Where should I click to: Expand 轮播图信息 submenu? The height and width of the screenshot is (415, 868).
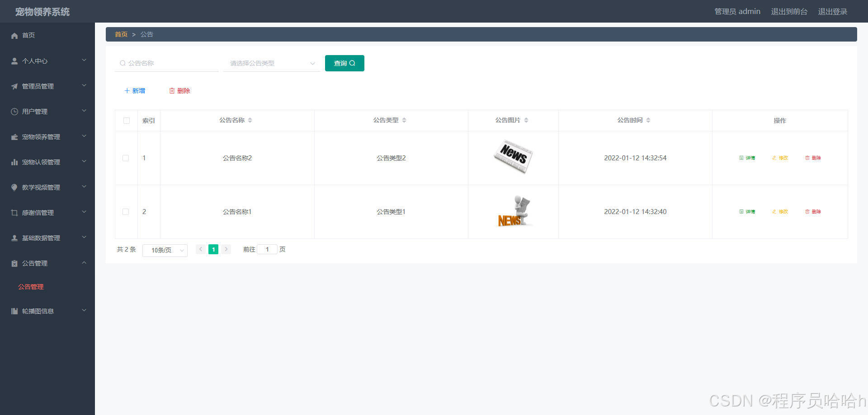pos(84,310)
